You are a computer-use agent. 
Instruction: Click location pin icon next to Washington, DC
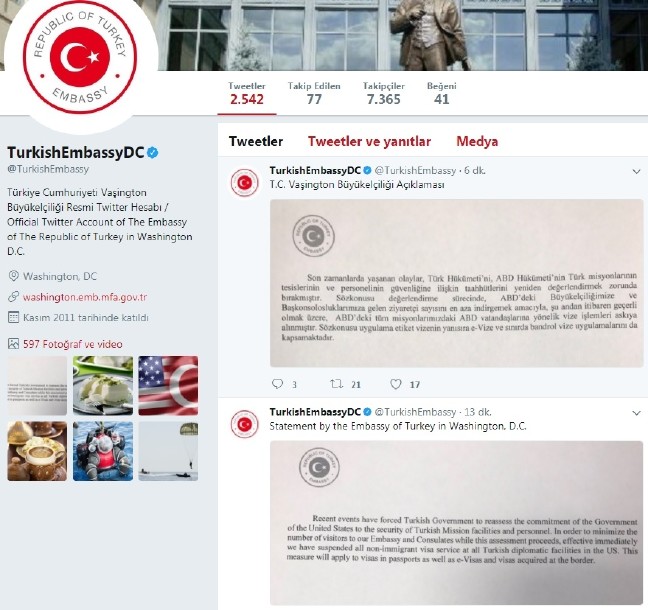pyautogui.click(x=13, y=276)
